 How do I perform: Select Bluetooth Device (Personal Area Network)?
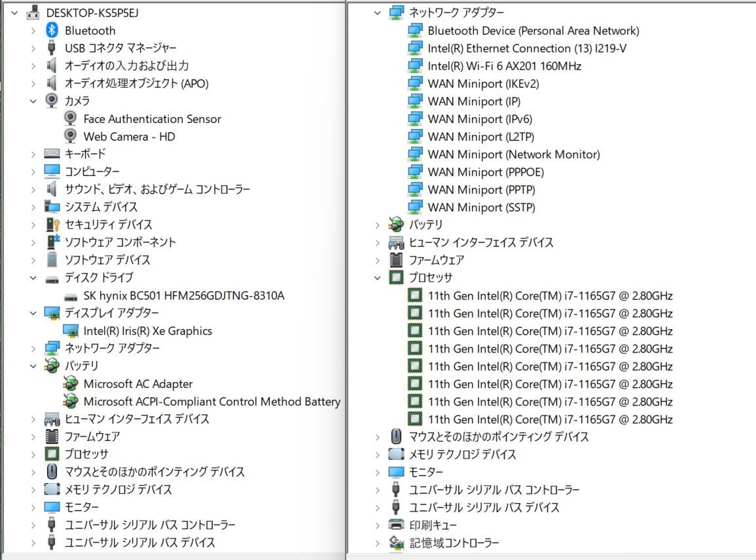pyautogui.click(x=533, y=30)
